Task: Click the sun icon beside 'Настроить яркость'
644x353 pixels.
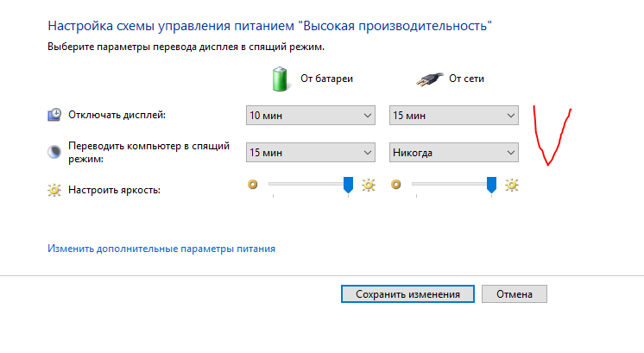Action: 54,189
